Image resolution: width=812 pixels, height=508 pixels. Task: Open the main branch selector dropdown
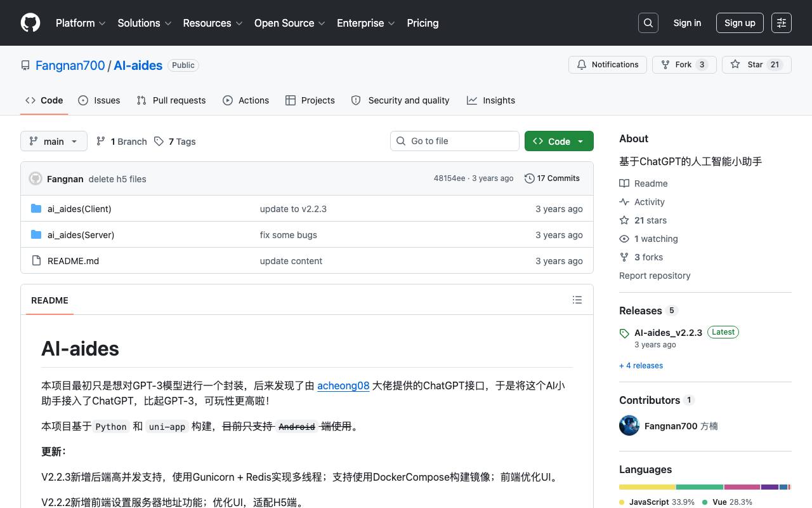[54, 141]
